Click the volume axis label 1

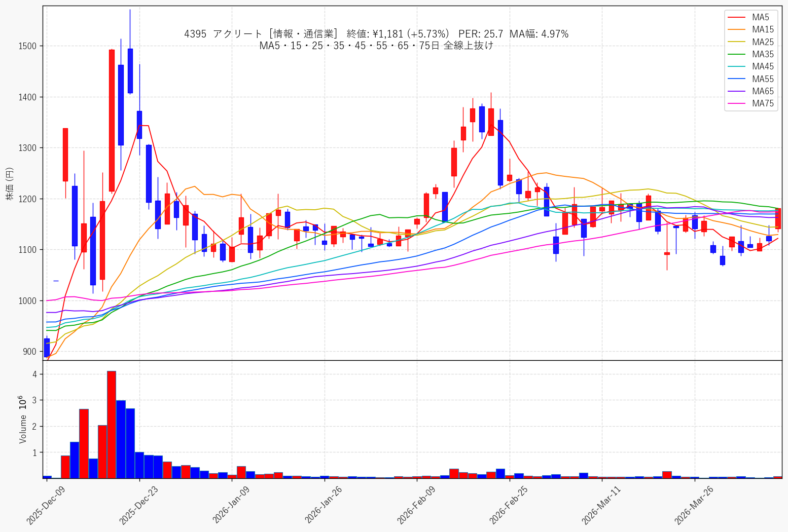(x=35, y=452)
